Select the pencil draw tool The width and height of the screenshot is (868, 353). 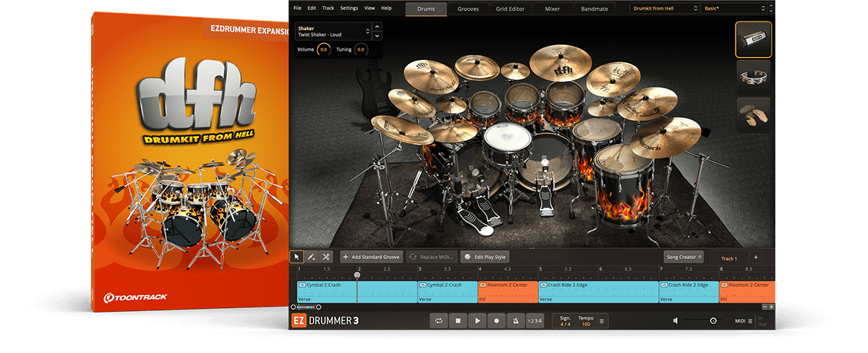pyautogui.click(x=311, y=257)
